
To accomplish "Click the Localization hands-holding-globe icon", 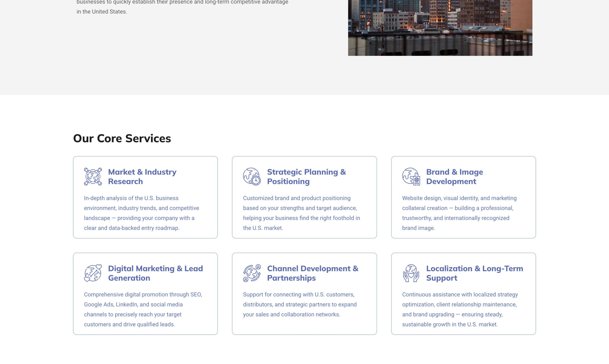I will 411,273.
